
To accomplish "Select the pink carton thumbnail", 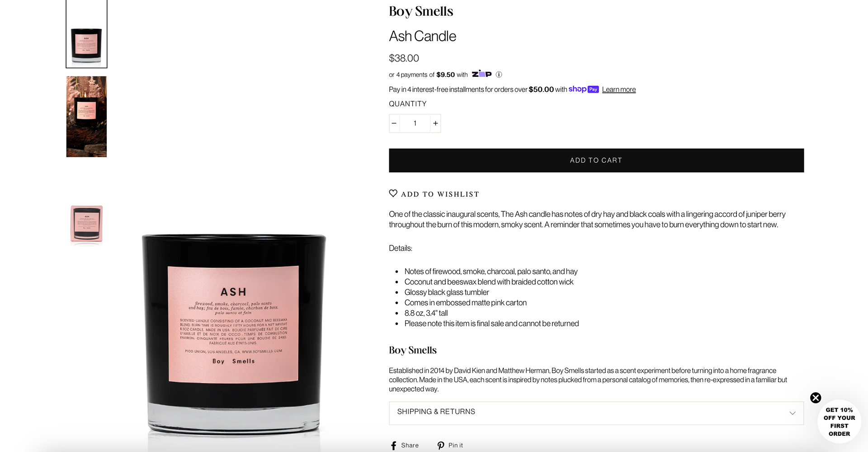I will (86, 224).
